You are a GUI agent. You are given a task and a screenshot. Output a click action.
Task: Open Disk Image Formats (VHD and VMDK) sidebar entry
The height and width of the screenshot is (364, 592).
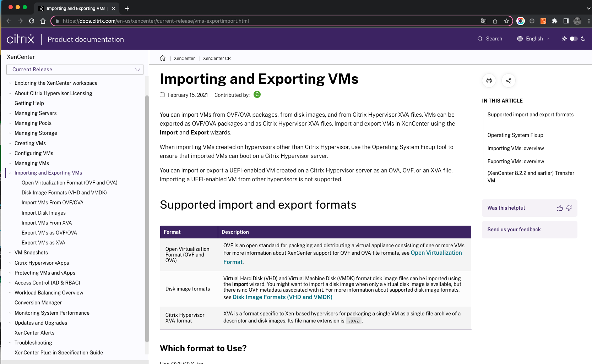tap(64, 193)
